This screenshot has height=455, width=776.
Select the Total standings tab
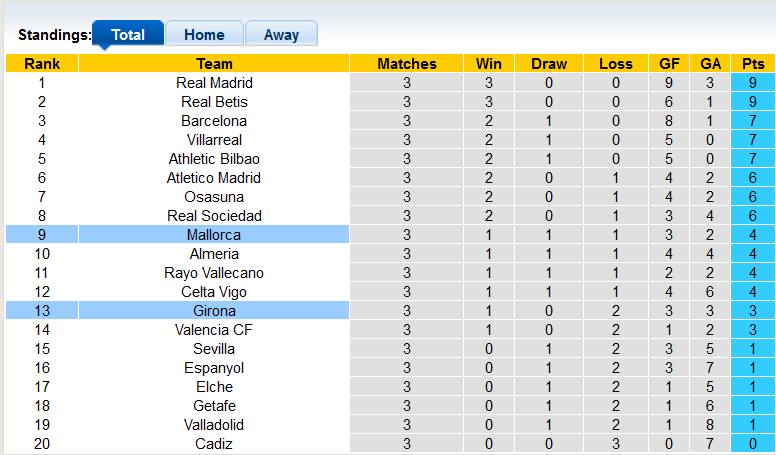click(128, 35)
